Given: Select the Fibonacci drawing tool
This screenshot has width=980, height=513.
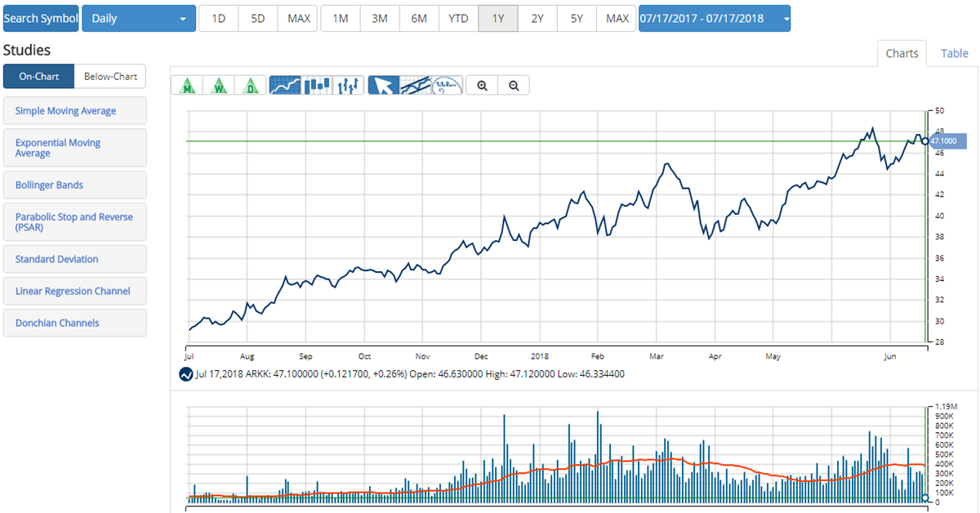Looking at the screenshot, I should pyautogui.click(x=447, y=85).
